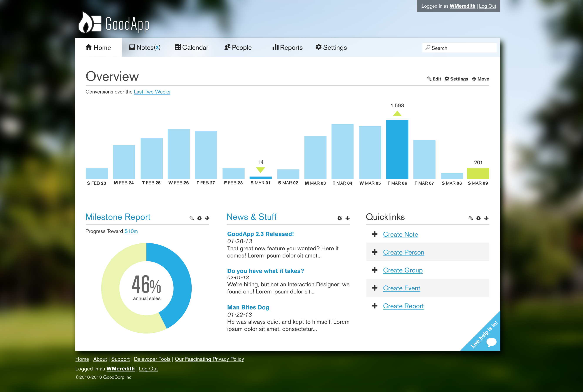Screen dimensions: 583x392
Task: Select the highlighted T MAR 06 bar
Action: coord(397,149)
